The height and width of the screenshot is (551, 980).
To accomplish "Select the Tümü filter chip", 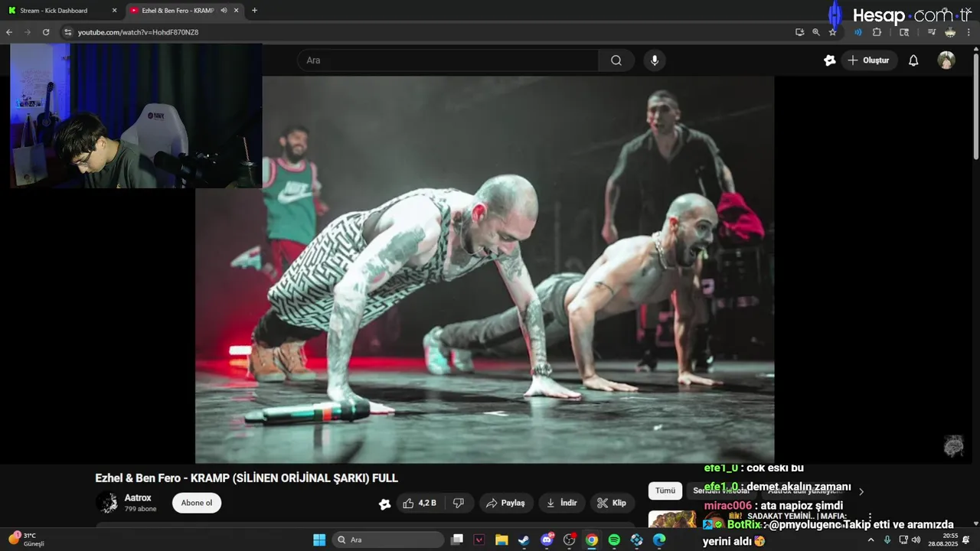I will [665, 491].
